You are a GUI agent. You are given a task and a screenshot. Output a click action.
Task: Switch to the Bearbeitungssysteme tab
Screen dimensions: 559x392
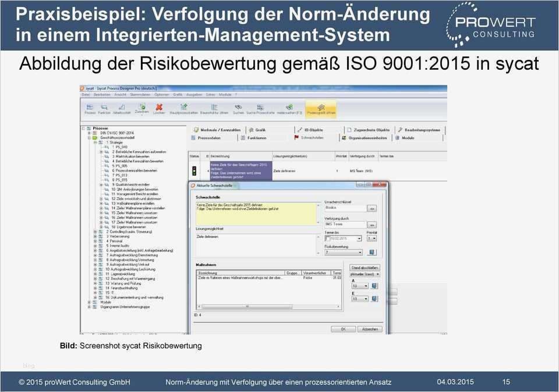point(419,130)
